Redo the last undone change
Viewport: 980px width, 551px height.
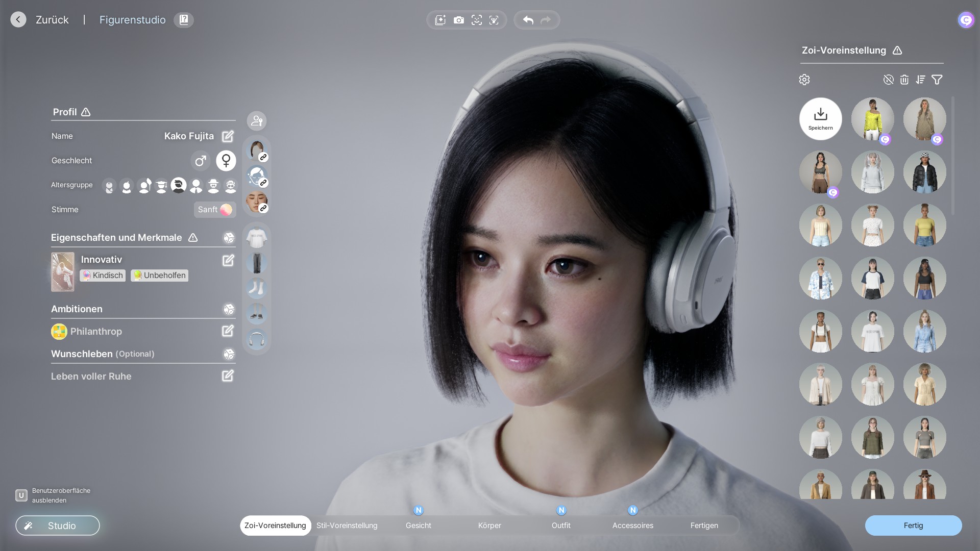[546, 20]
